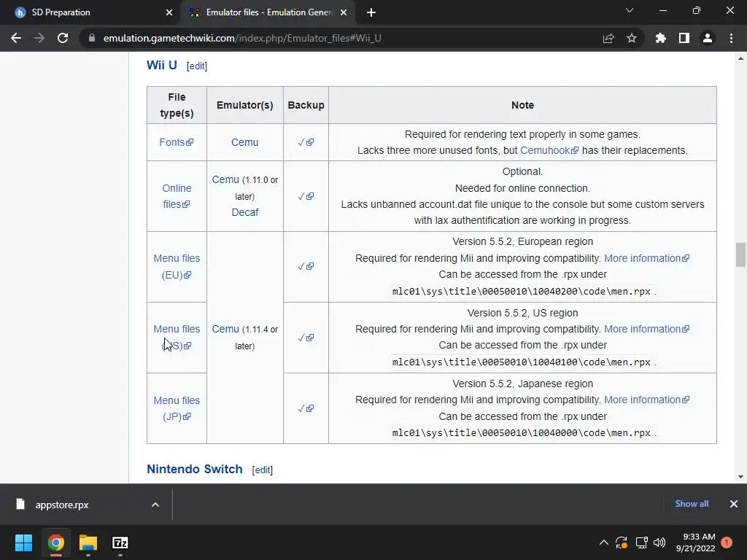Expand appstore.rpx download options chevron
The height and width of the screenshot is (560, 747).
tap(155, 505)
